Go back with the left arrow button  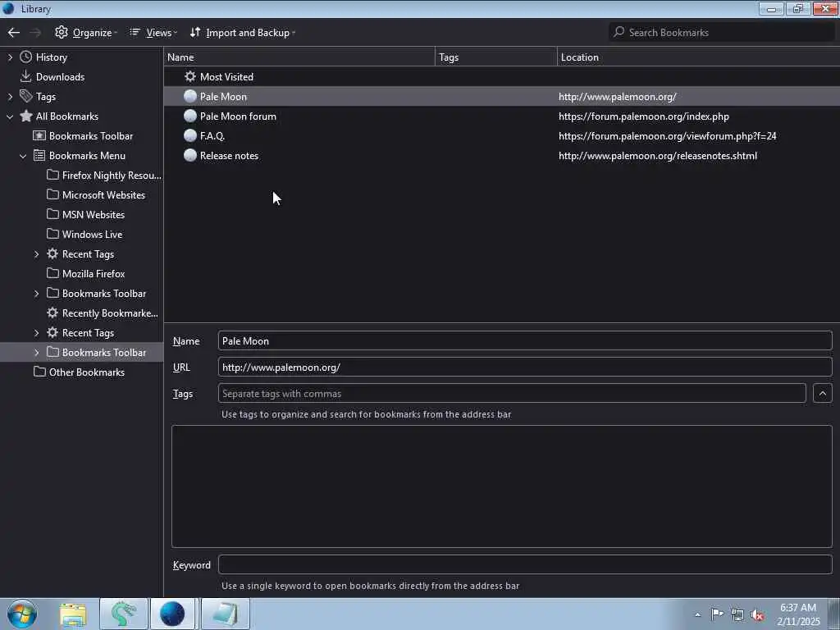(x=14, y=33)
